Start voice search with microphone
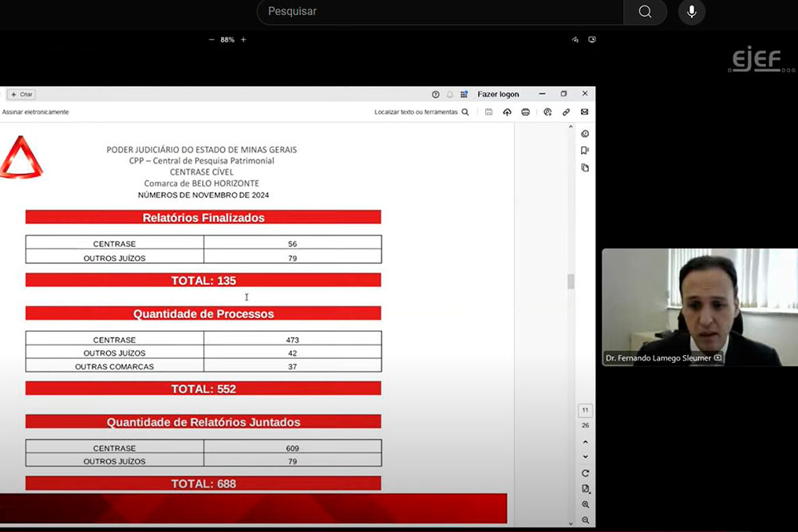This screenshot has width=798, height=532. click(x=691, y=12)
